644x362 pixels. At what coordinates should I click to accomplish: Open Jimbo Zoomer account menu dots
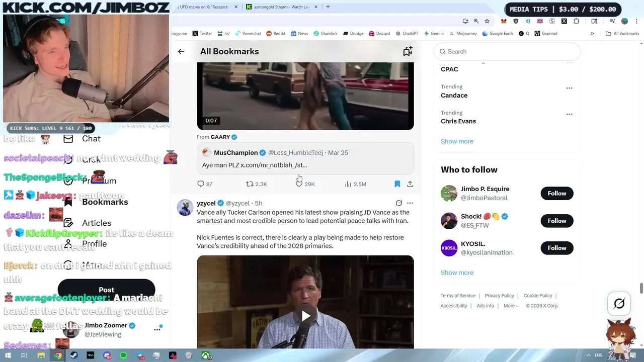tap(157, 329)
